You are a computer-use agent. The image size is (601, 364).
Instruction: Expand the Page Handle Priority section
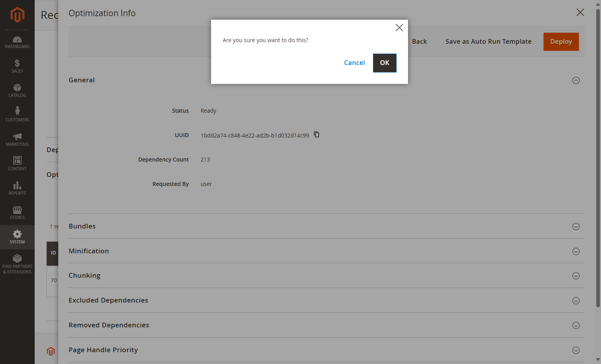(x=576, y=350)
